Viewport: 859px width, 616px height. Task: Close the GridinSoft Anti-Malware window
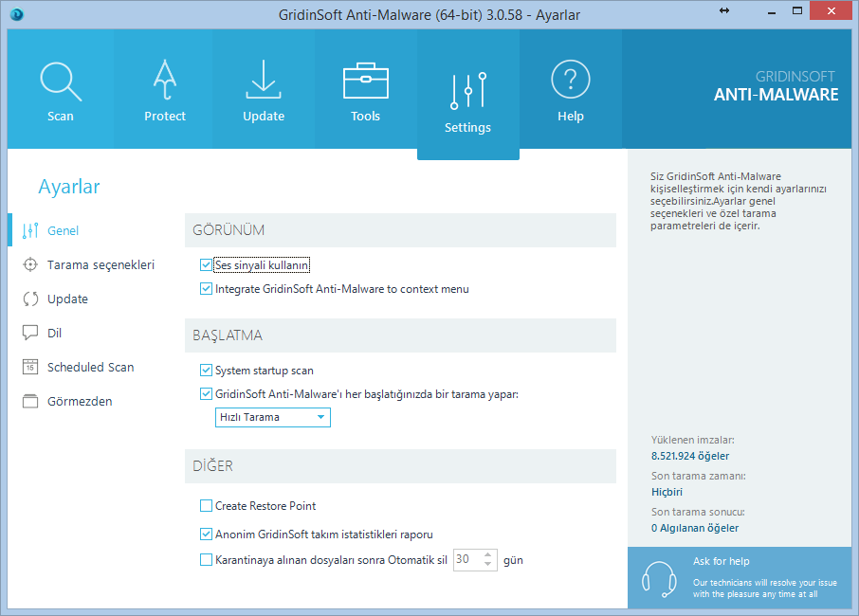tap(832, 11)
